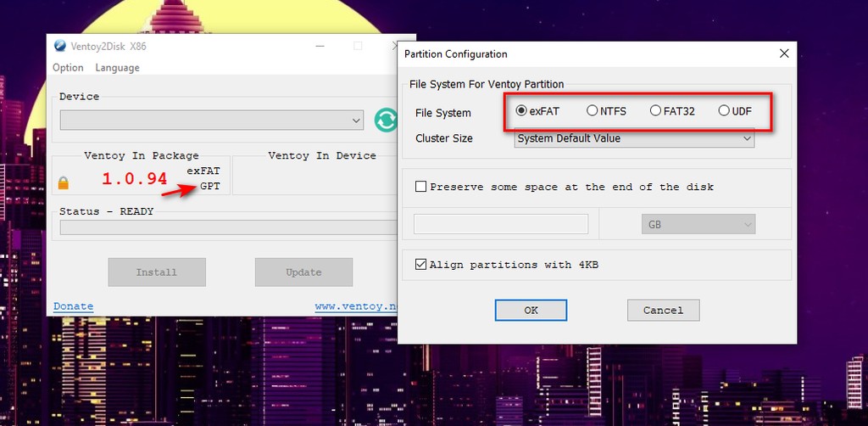Confirm with the OK button

[531, 311]
